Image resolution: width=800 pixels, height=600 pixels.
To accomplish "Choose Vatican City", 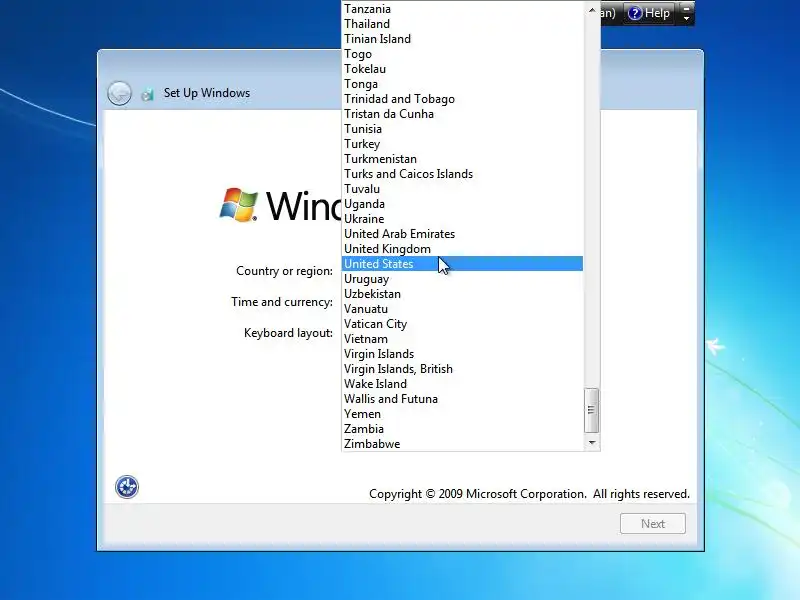I will tap(462, 324).
